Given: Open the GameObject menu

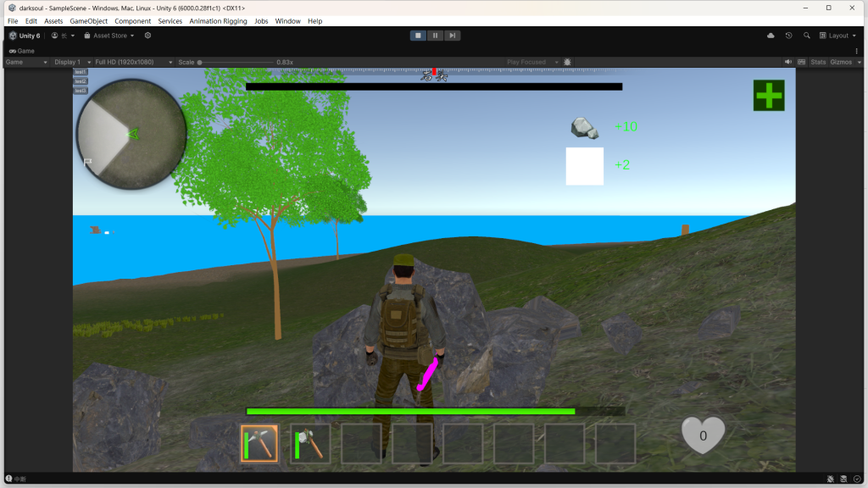Looking at the screenshot, I should click(88, 21).
